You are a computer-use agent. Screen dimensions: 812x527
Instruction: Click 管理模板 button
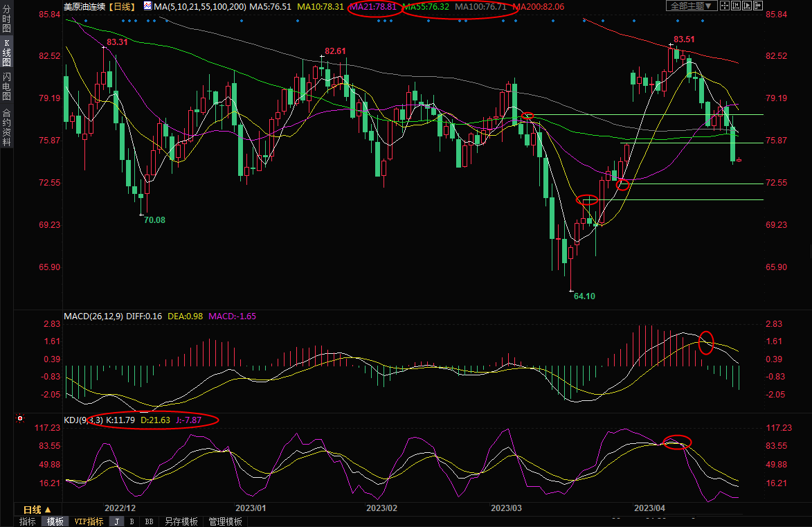coord(225,521)
